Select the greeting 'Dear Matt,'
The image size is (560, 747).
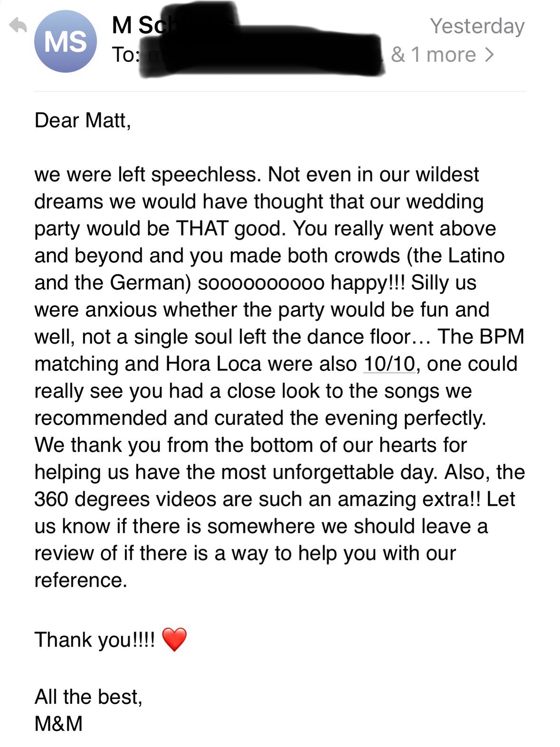[82, 120]
